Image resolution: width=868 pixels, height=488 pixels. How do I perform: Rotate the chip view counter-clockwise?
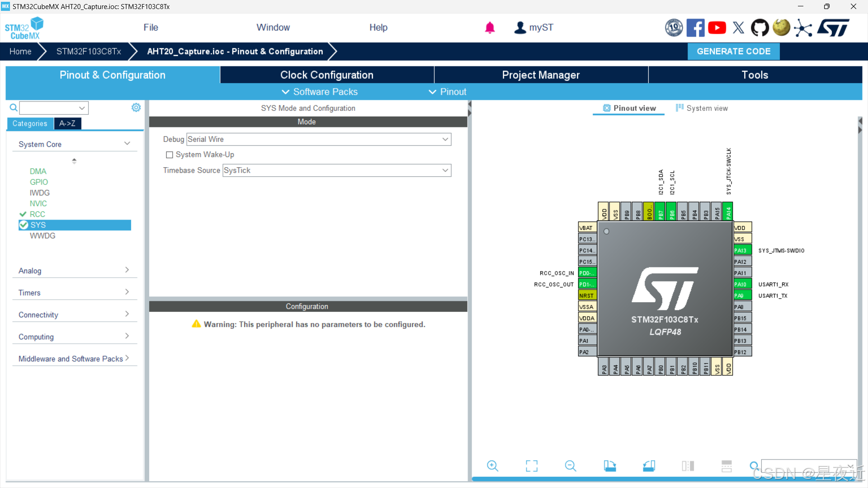649,466
